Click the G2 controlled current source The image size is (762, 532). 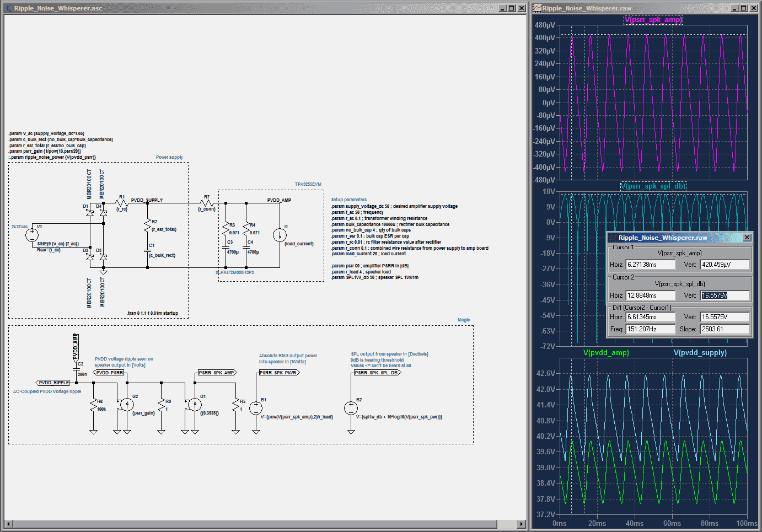(x=127, y=405)
